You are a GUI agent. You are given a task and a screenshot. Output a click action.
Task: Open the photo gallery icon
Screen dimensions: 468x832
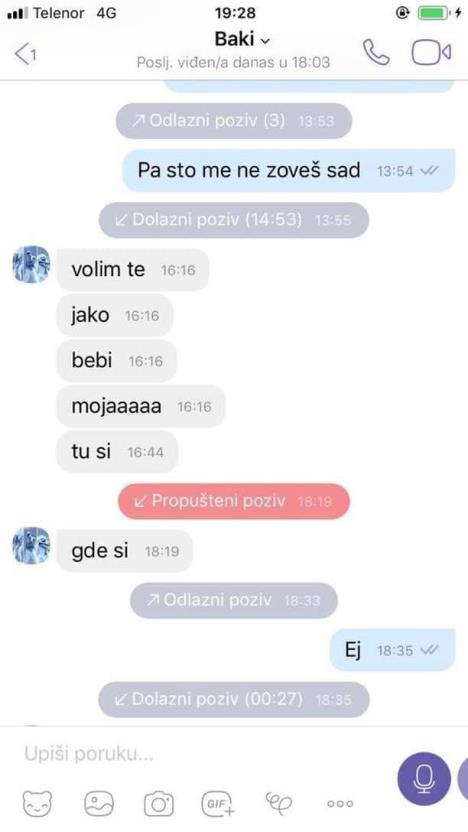click(x=99, y=803)
